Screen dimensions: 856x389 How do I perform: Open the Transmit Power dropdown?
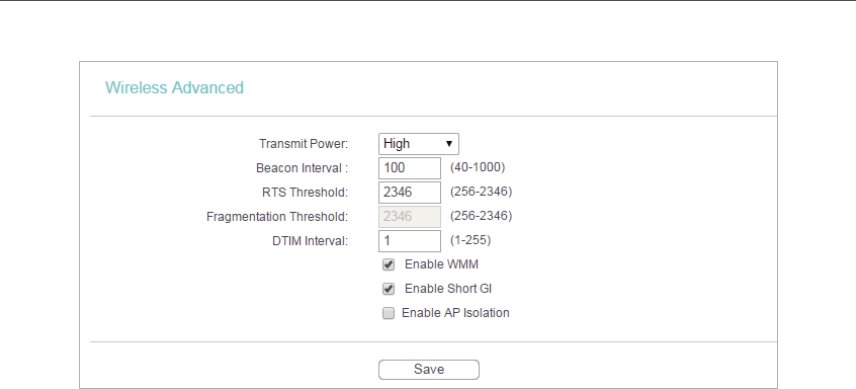click(418, 144)
